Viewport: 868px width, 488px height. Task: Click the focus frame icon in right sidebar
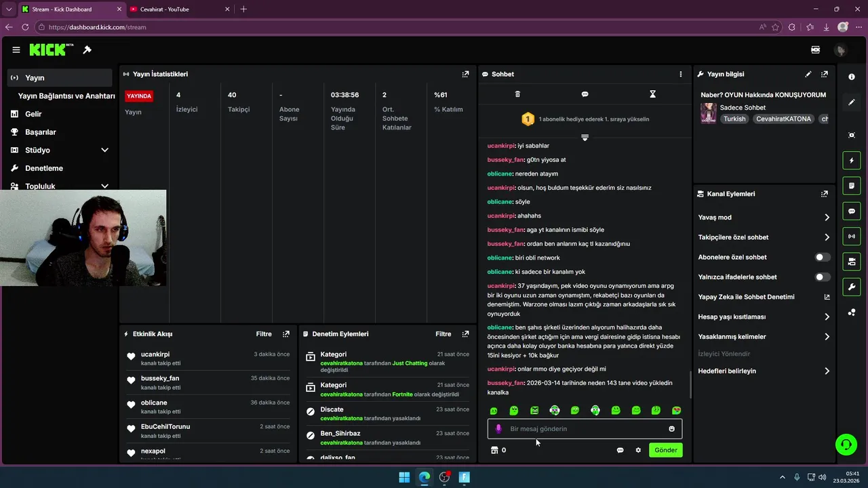click(x=852, y=135)
